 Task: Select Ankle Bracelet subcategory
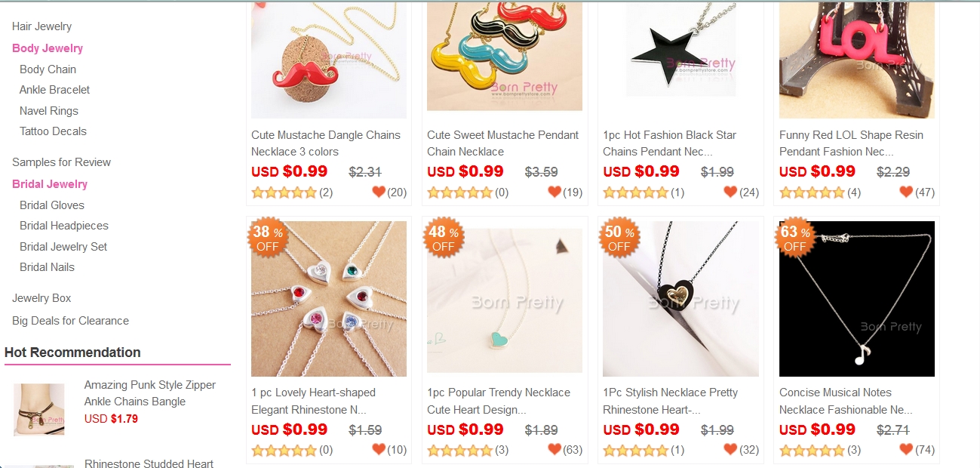54,90
